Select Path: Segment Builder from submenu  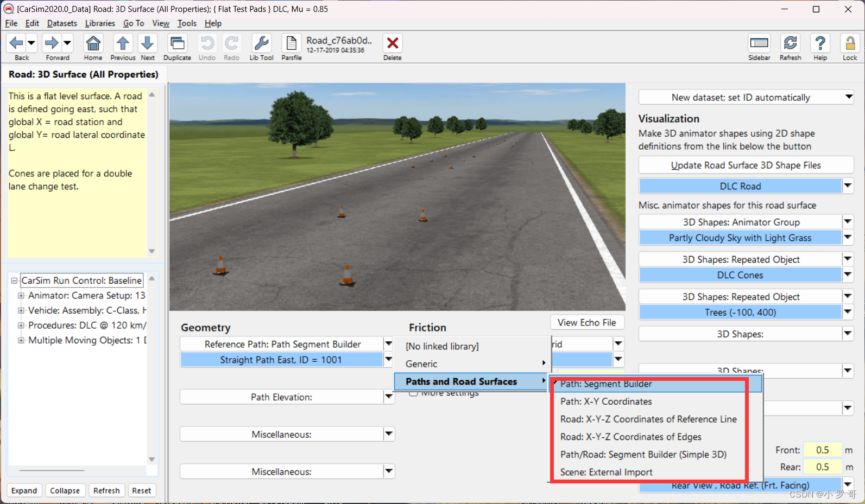click(656, 384)
